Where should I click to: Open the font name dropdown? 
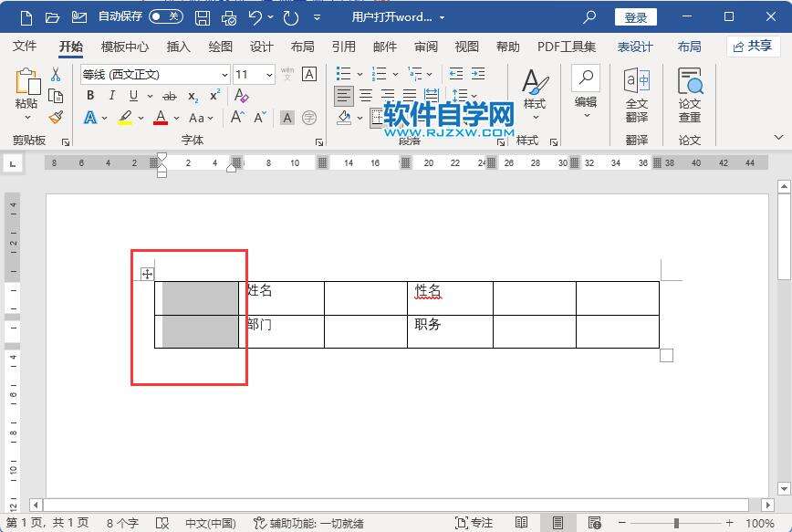pos(224,75)
